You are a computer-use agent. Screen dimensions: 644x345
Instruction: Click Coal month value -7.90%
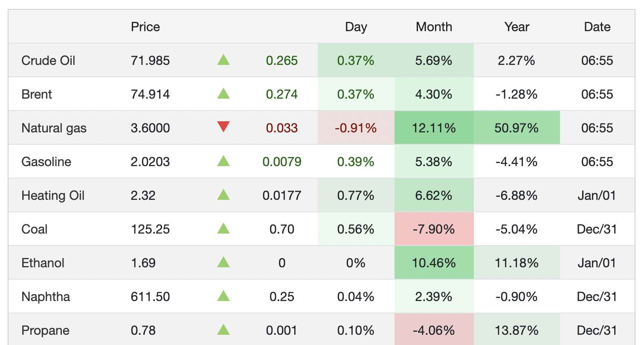tap(434, 229)
